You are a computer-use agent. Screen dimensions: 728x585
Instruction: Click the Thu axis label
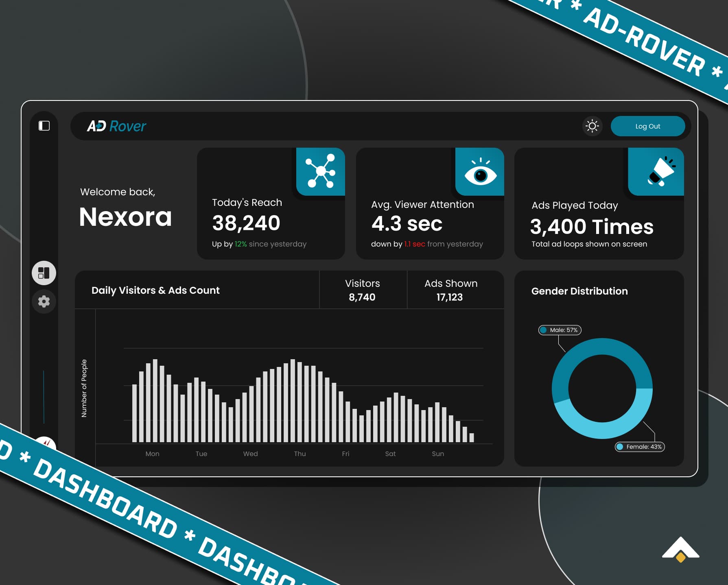pyautogui.click(x=300, y=454)
